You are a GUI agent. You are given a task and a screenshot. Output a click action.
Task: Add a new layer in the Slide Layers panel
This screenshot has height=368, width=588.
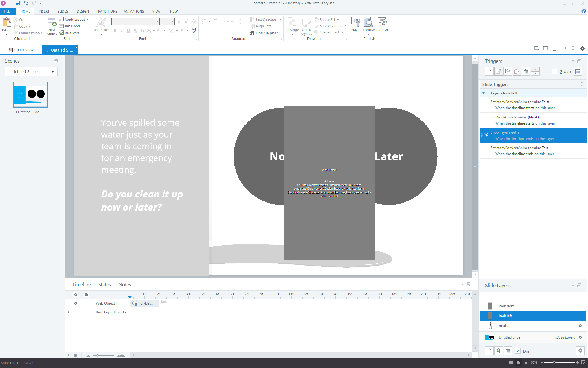(x=489, y=351)
